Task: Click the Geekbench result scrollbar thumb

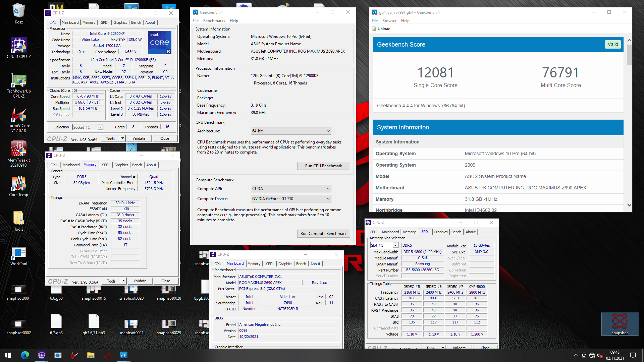Action: 629,54
